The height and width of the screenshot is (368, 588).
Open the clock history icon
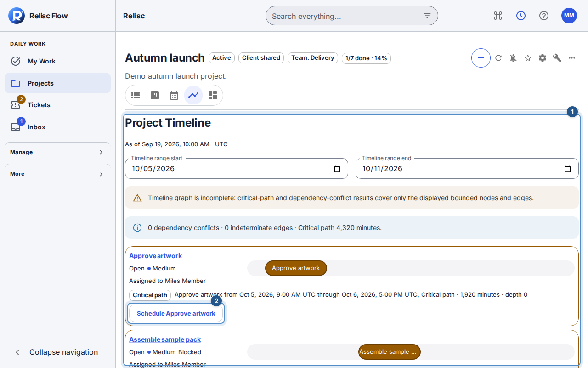521,16
